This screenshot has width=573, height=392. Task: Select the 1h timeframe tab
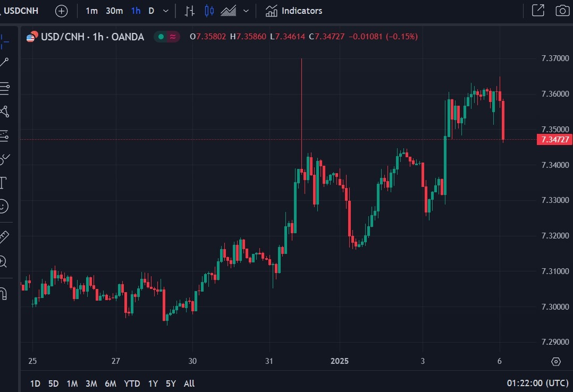(136, 11)
